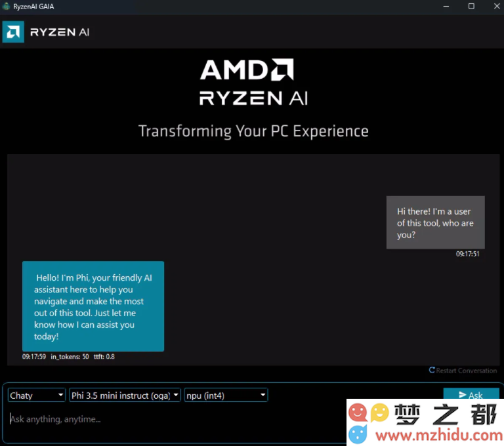
Task: Open the Chaty agent dropdown
Action: click(x=37, y=395)
